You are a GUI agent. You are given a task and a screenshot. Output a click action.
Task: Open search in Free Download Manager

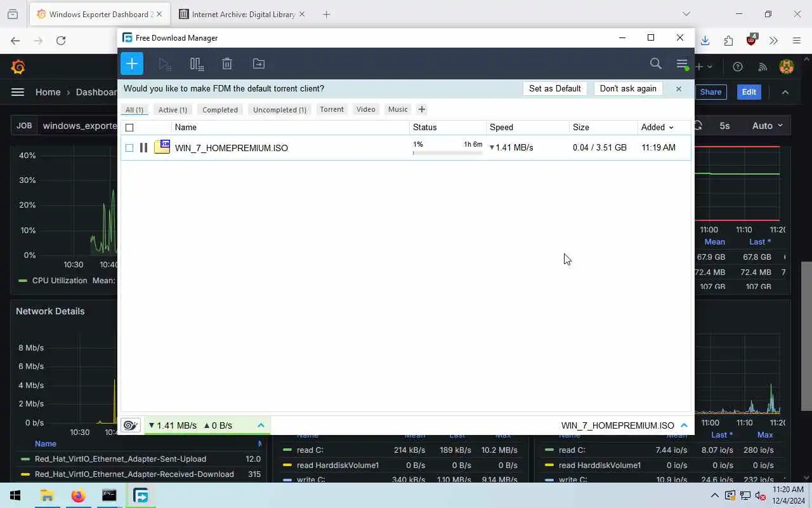click(656, 63)
